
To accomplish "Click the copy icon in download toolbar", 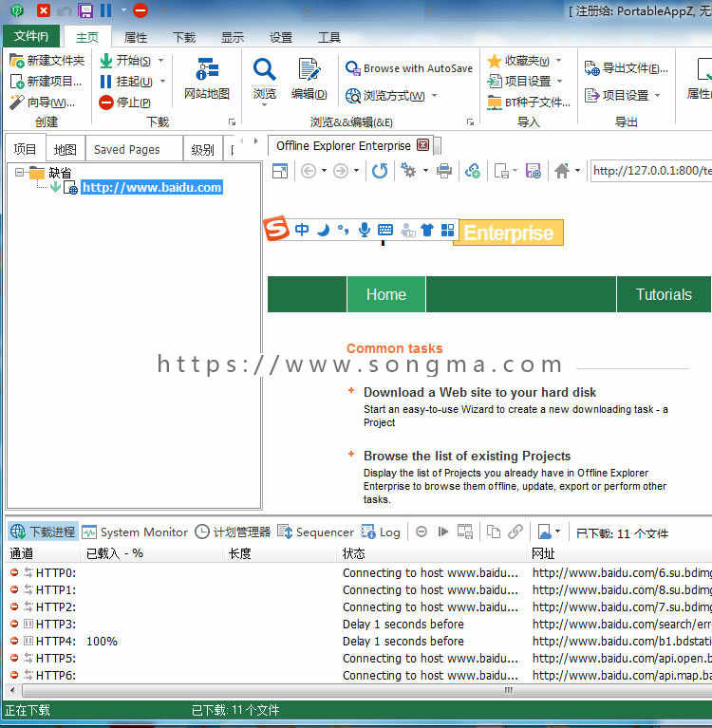I will 494,532.
